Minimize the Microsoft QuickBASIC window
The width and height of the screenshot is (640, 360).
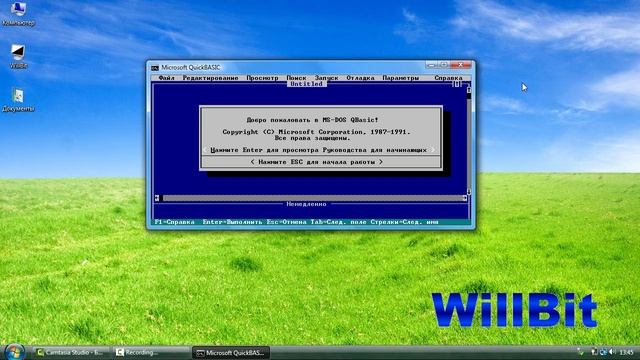432,65
